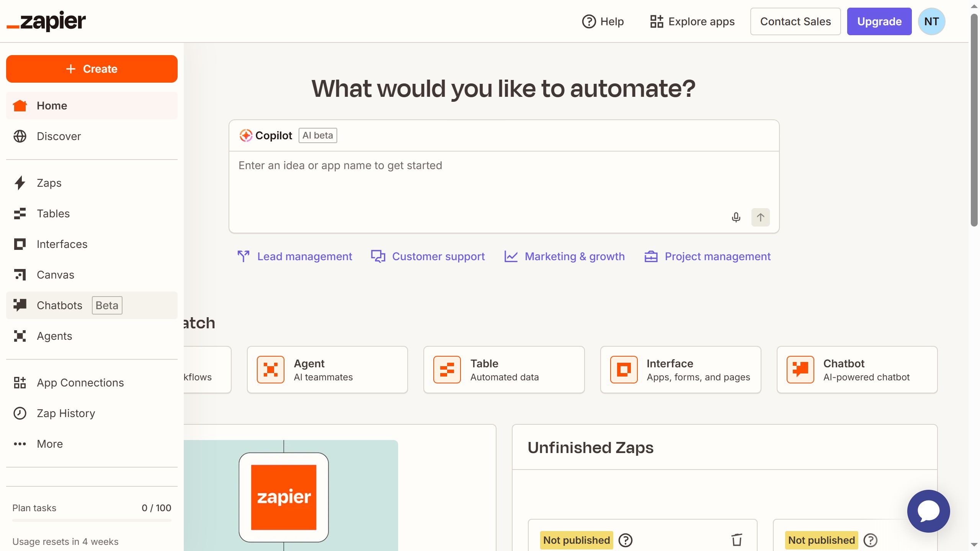
Task: Click the Discover globe icon
Action: pos(20,136)
